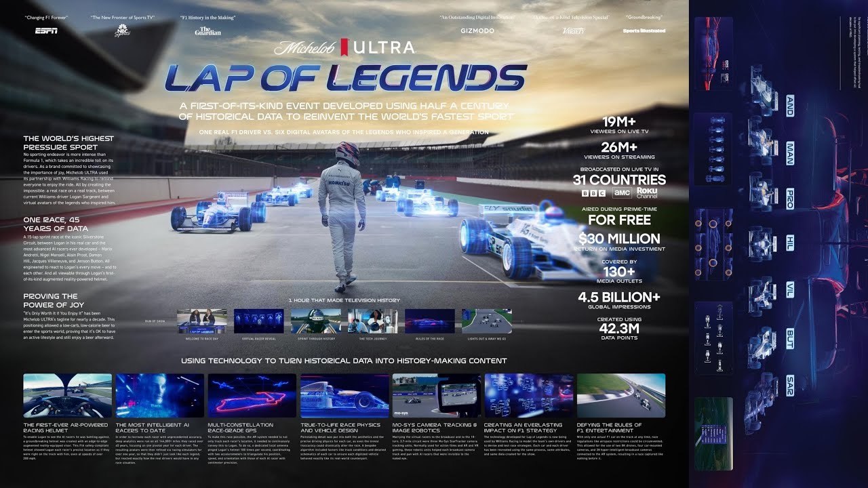
Task: Select the AND driver label tag
Action: [x=790, y=106]
